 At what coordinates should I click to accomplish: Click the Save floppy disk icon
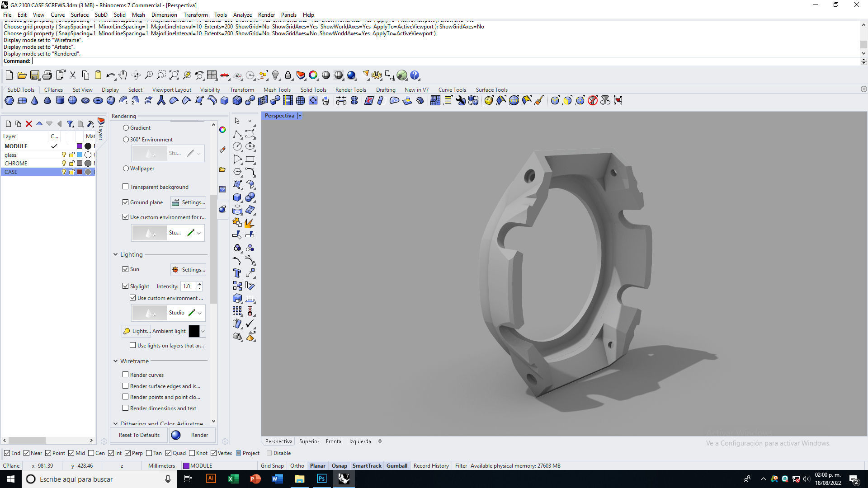pyautogui.click(x=34, y=75)
